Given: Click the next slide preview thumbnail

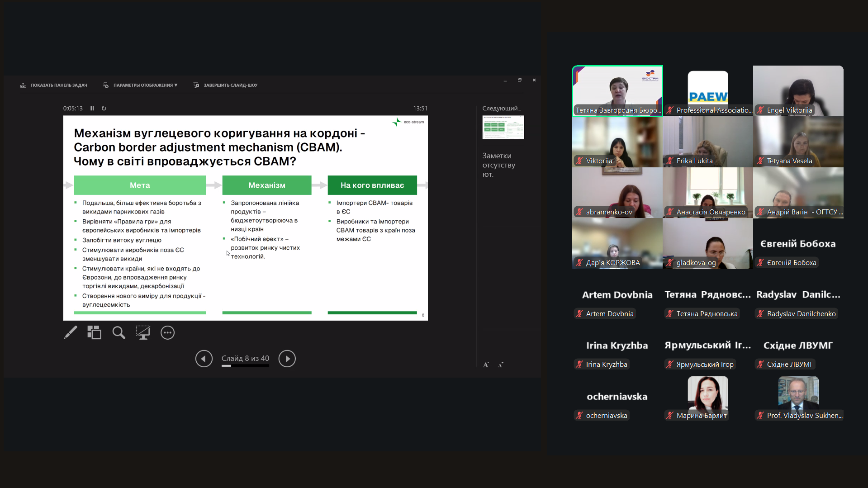Looking at the screenshot, I should click(503, 127).
